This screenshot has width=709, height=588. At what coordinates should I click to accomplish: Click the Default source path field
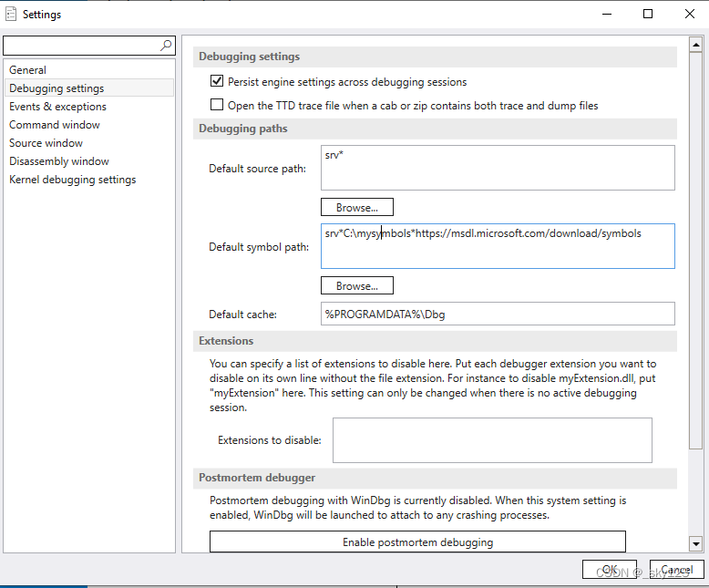(498, 167)
